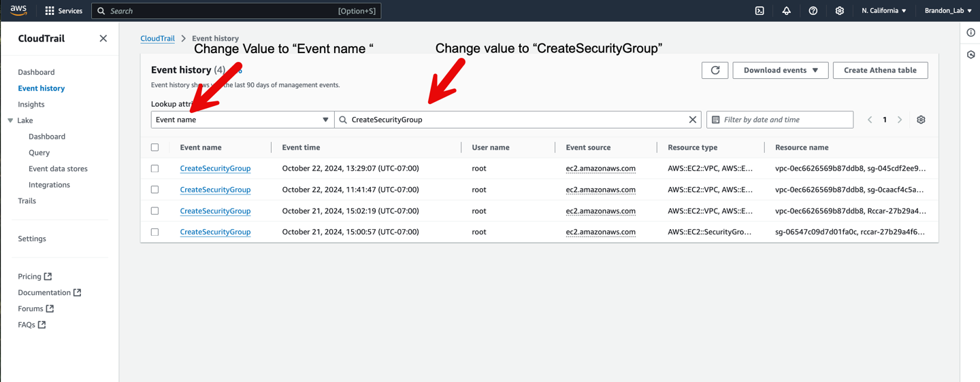980x382 pixels.
Task: Clear the CreateSecurityGroup filter text
Action: point(692,120)
